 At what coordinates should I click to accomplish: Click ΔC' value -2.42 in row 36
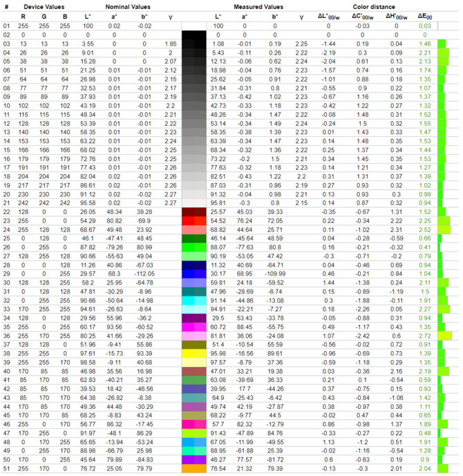pyautogui.click(x=363, y=336)
